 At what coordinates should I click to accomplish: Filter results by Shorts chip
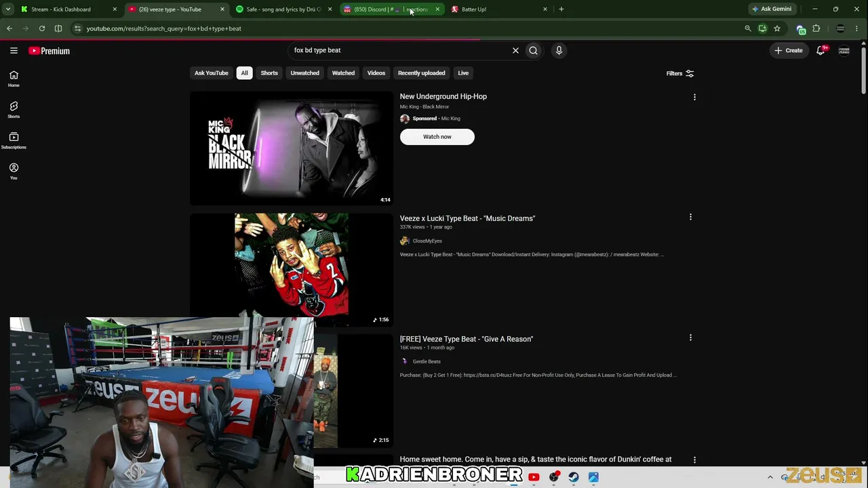269,73
